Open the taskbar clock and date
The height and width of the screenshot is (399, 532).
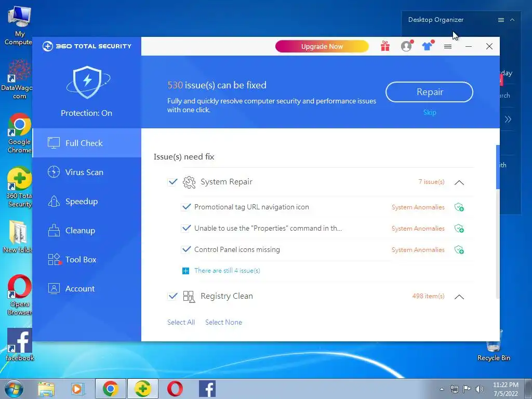point(506,389)
